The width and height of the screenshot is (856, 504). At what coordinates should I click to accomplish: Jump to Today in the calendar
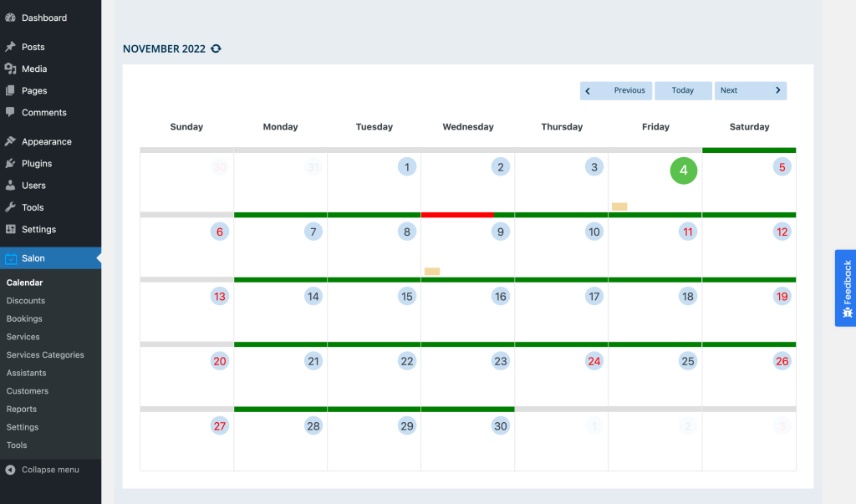tap(683, 90)
